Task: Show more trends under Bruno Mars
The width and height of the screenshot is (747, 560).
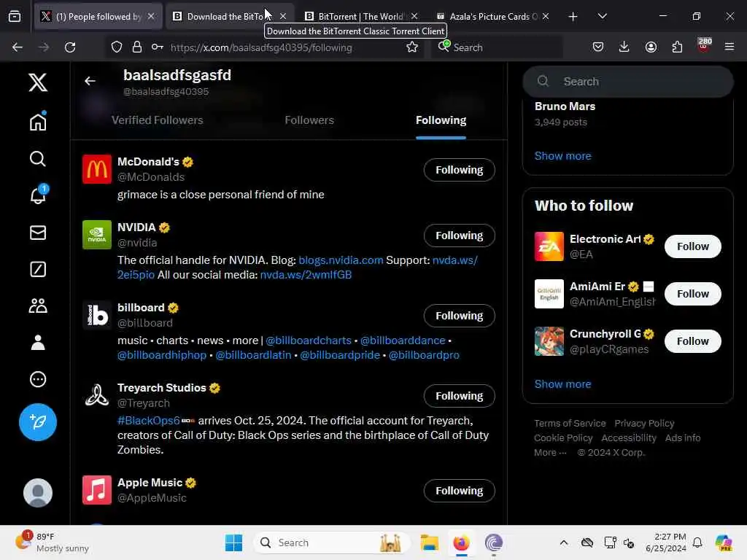Action: tap(562, 156)
